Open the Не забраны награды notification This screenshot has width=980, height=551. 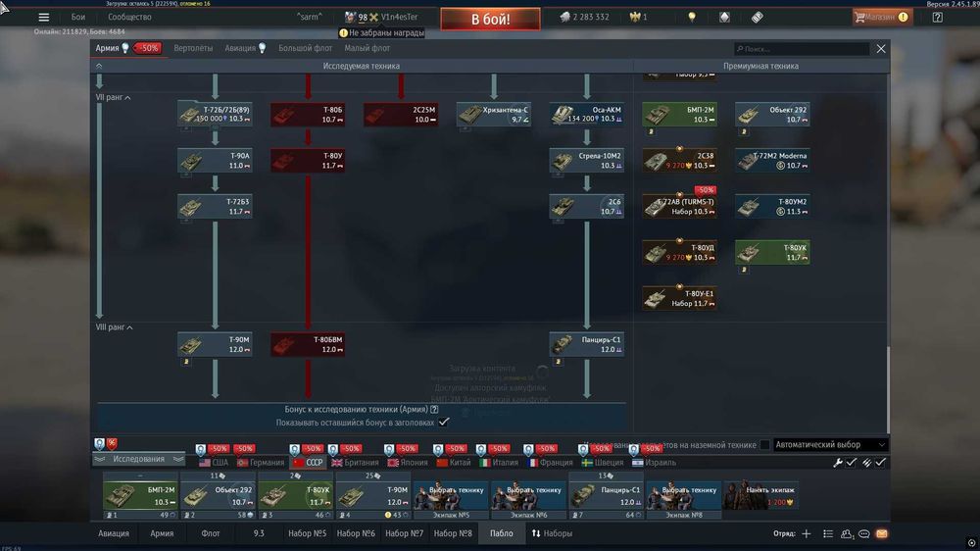tap(381, 32)
